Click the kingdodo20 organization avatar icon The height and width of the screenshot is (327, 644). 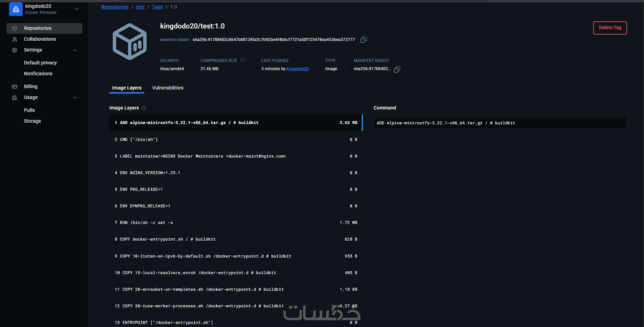coord(16,9)
